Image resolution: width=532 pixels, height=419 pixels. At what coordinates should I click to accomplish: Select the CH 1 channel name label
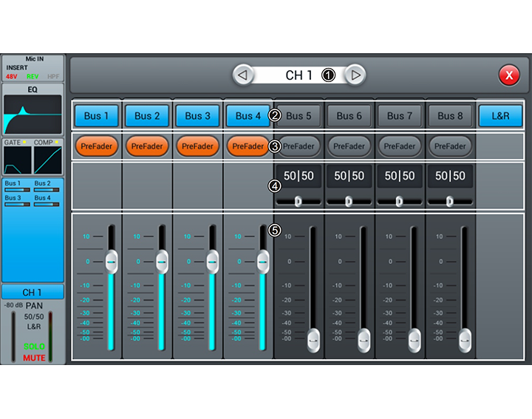pos(33,292)
